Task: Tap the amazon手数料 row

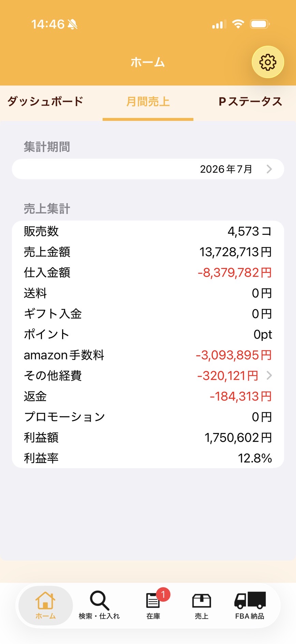Action: pyautogui.click(x=148, y=355)
